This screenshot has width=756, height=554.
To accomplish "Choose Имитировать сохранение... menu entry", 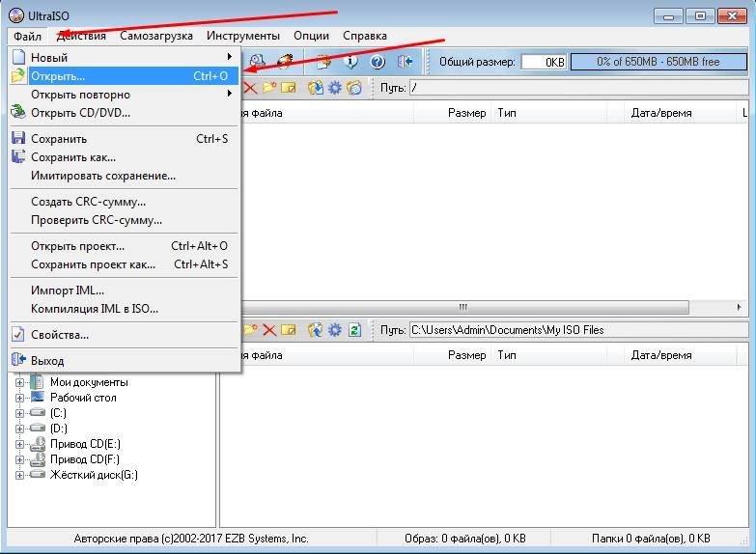I will tap(124, 176).
